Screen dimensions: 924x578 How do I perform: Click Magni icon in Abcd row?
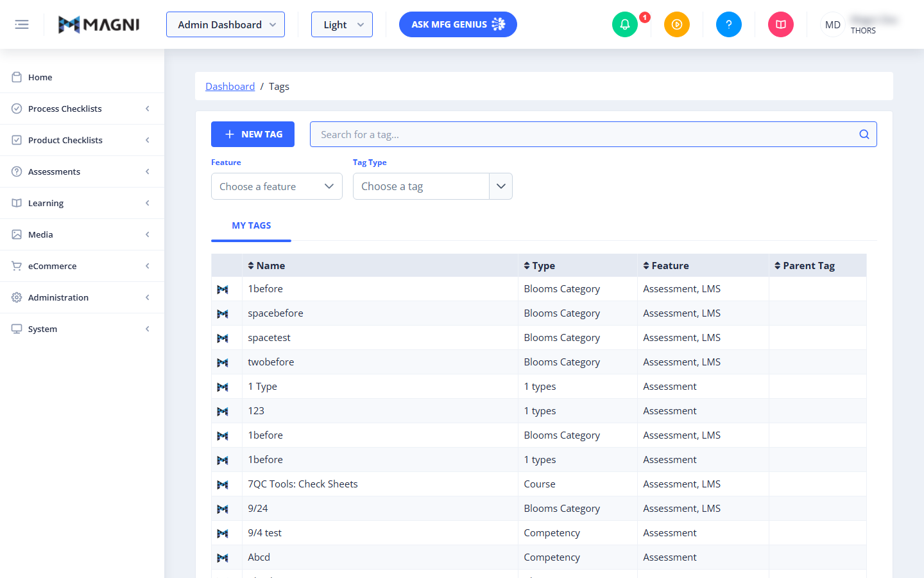(223, 557)
